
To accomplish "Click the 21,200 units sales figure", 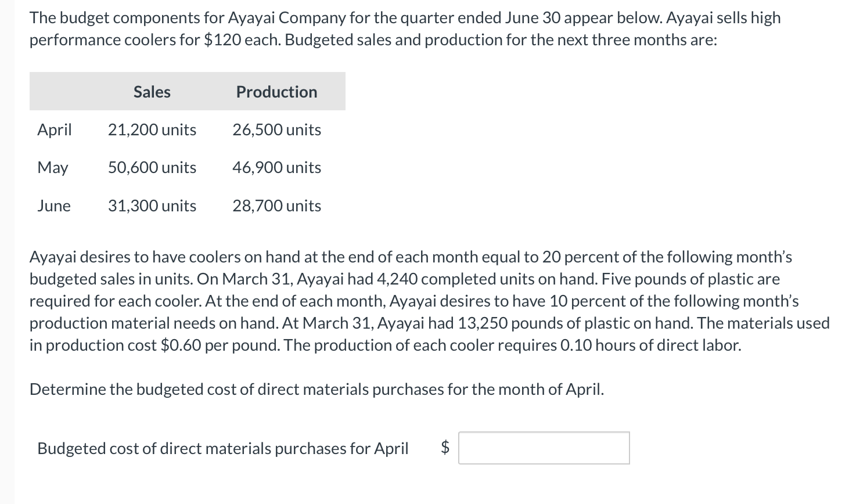I will pyautogui.click(x=152, y=129).
